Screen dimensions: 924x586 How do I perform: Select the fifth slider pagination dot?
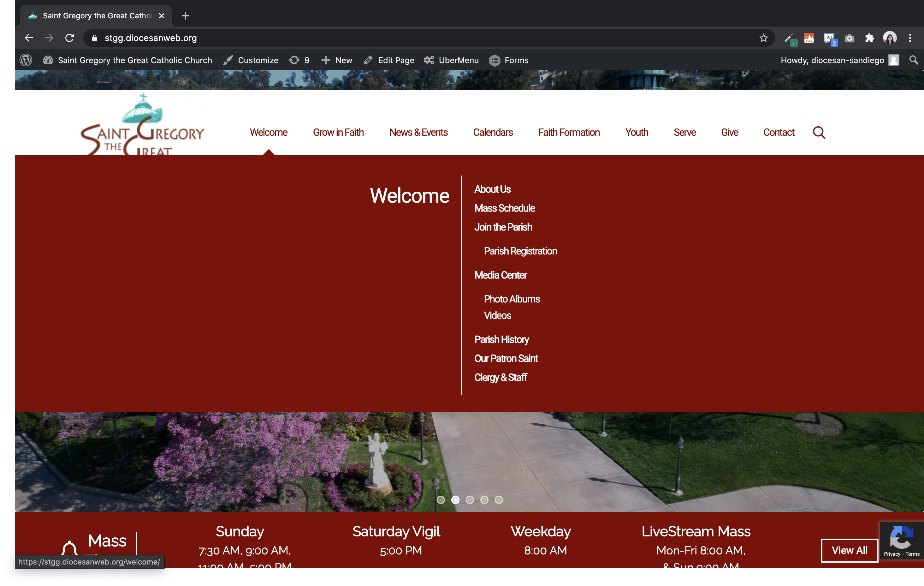499,499
